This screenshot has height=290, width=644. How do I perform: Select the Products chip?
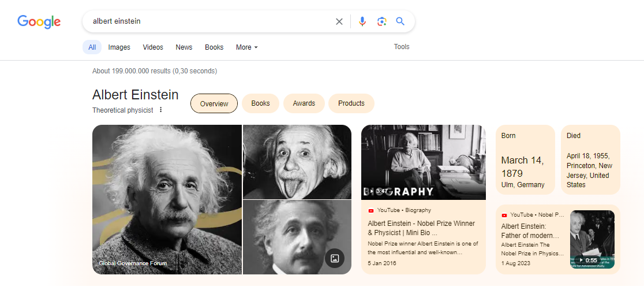point(351,103)
